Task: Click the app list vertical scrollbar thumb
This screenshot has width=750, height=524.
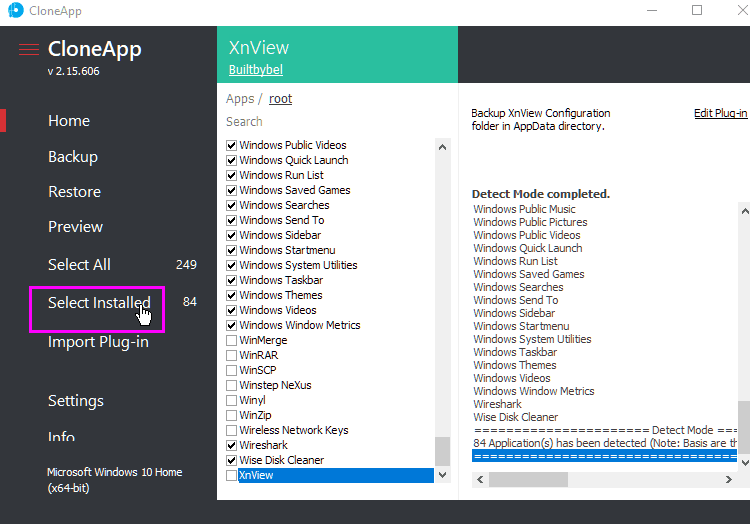Action: [442, 451]
